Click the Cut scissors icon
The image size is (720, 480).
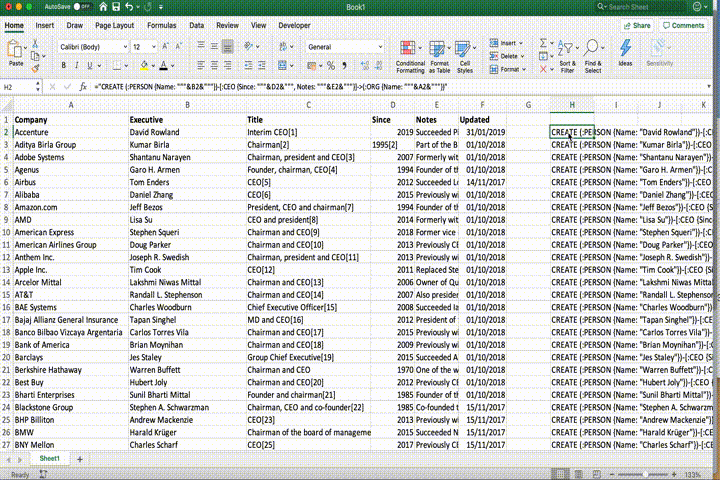35,44
